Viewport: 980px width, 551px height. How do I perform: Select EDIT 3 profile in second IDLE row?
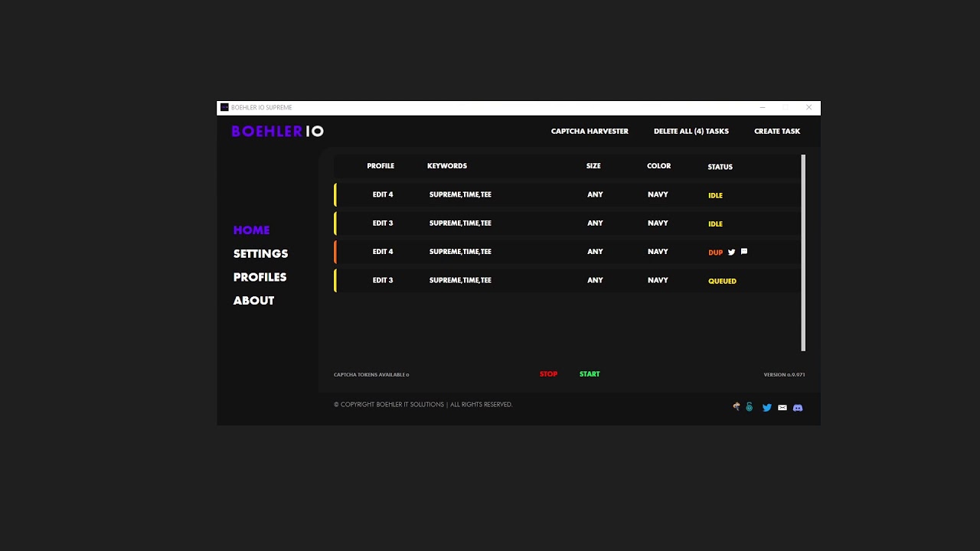coord(383,223)
